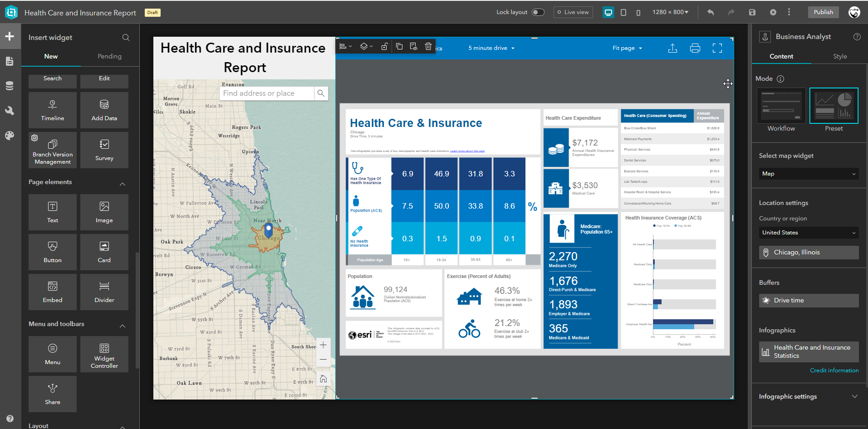Publish the report
This screenshot has height=429, width=868.
click(x=823, y=12)
